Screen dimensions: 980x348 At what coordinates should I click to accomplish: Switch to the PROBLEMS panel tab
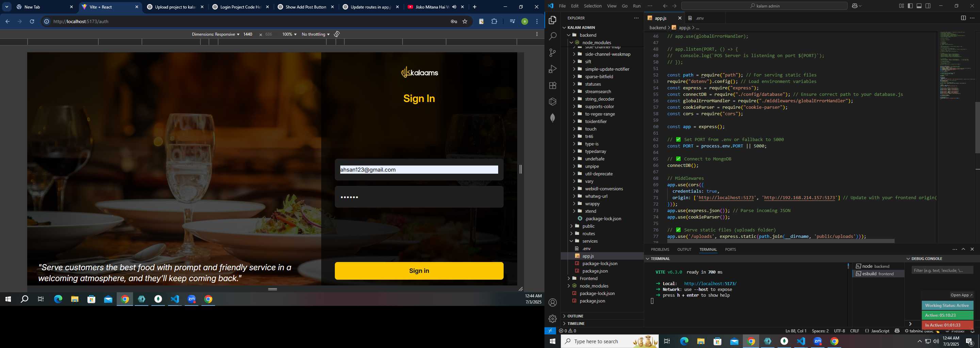660,249
